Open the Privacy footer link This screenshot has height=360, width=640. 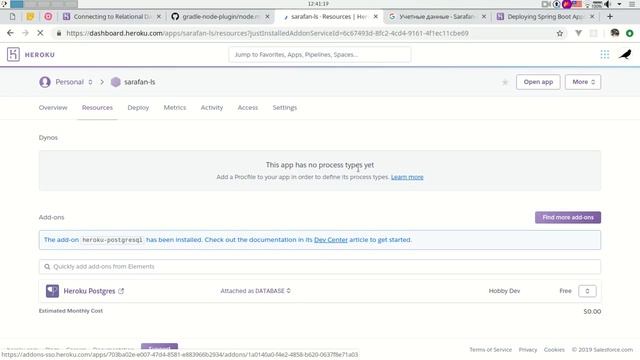pyautogui.click(x=528, y=350)
